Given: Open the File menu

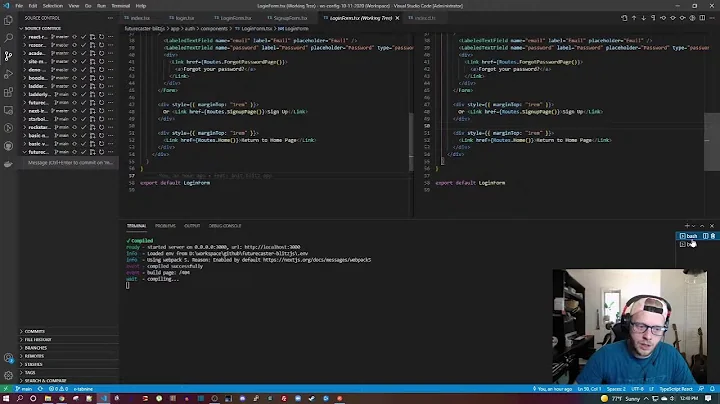Looking at the screenshot, I should pos(19,6).
